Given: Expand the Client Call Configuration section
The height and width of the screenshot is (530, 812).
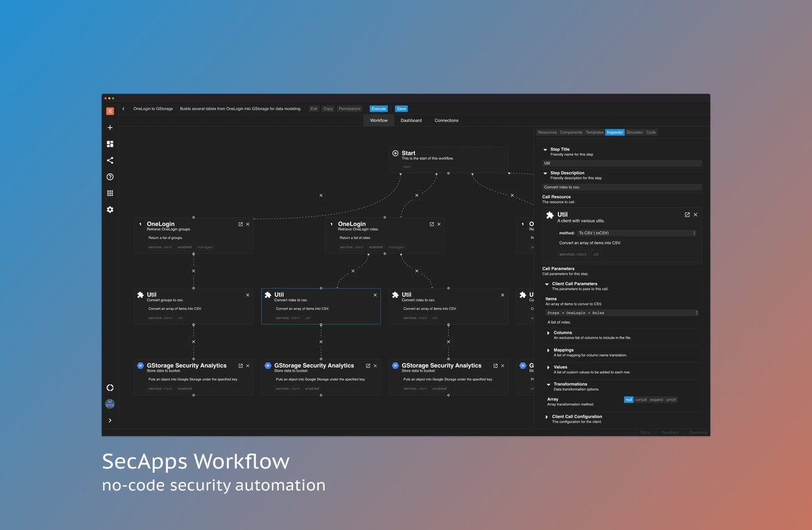Looking at the screenshot, I should click(x=547, y=417).
